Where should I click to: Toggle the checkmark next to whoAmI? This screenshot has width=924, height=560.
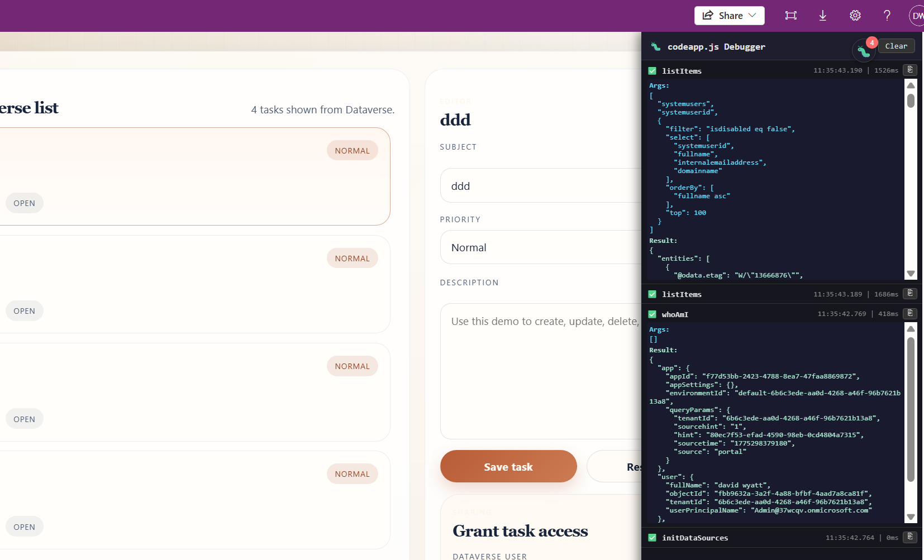(652, 314)
